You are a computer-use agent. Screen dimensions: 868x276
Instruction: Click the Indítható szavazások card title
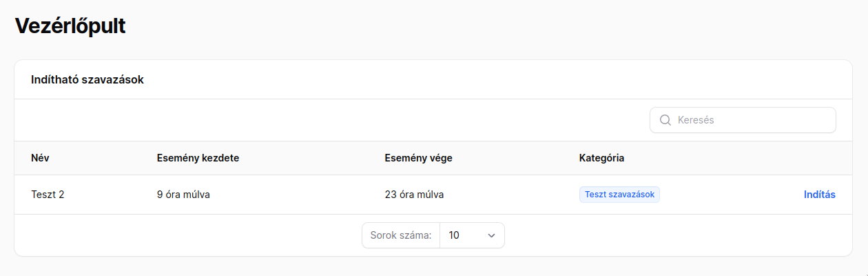87,80
